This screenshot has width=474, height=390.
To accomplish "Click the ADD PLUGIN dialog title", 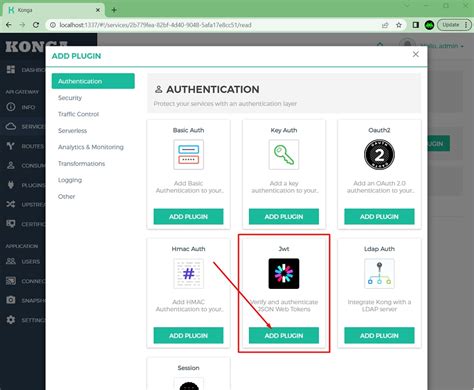I will (x=76, y=56).
